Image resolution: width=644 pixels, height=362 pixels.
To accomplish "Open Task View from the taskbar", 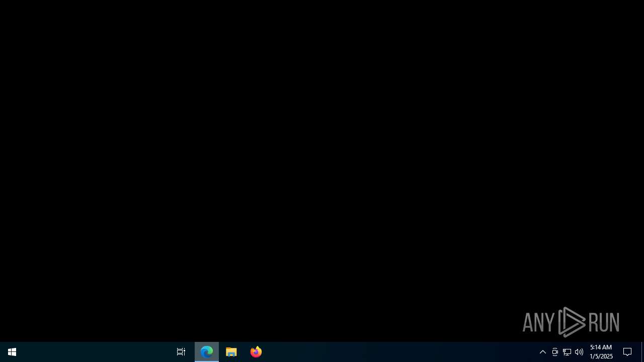I will coord(181,352).
